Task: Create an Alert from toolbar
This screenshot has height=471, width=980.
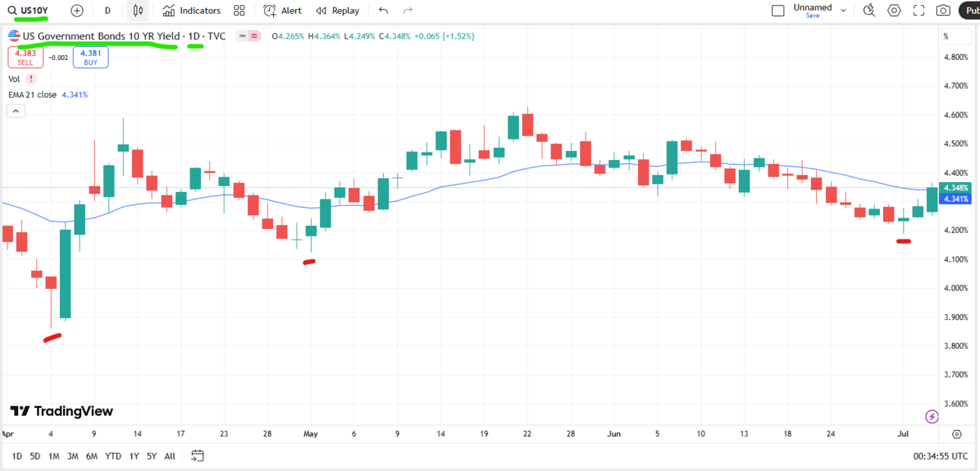Action: [282, 11]
